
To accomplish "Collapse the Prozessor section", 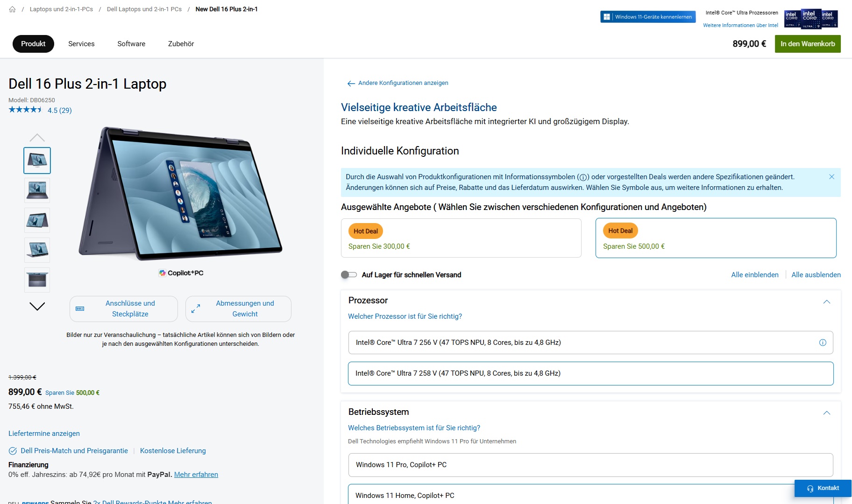I will click(826, 301).
